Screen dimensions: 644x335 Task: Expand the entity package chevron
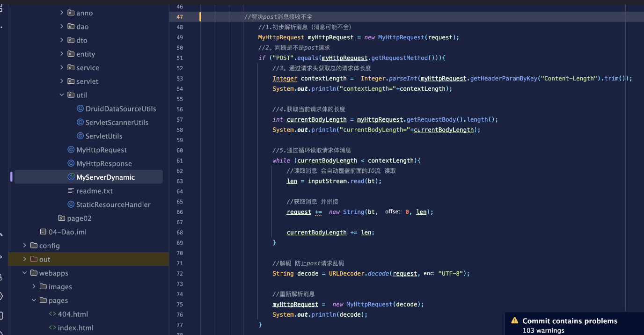(62, 54)
